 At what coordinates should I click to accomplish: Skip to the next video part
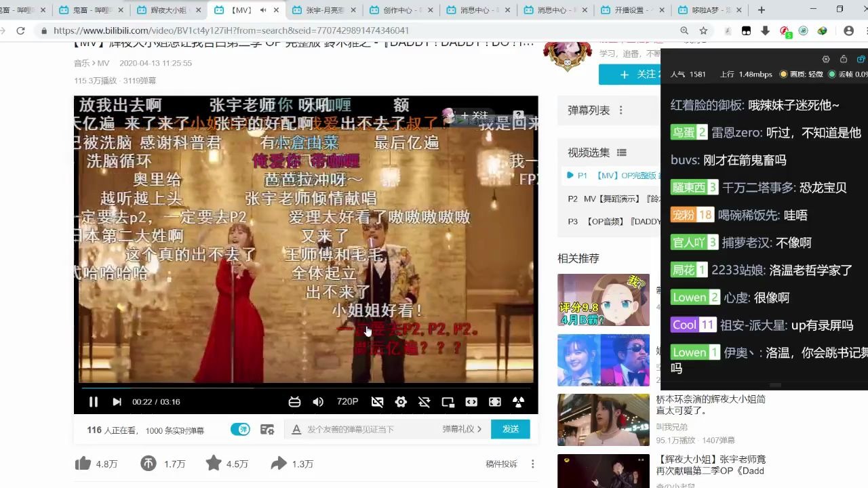click(x=117, y=402)
